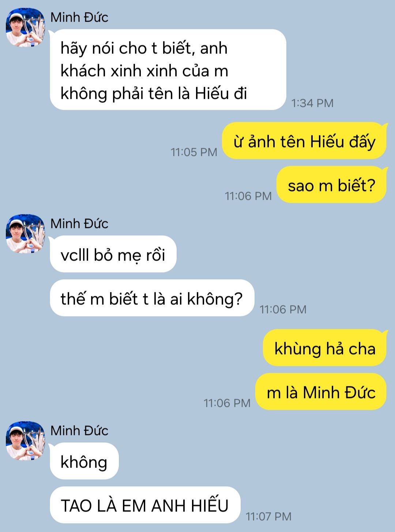Viewport: 395px width, 532px height.
Task: Tap the 11:07 PM timestamp
Action: 268,516
